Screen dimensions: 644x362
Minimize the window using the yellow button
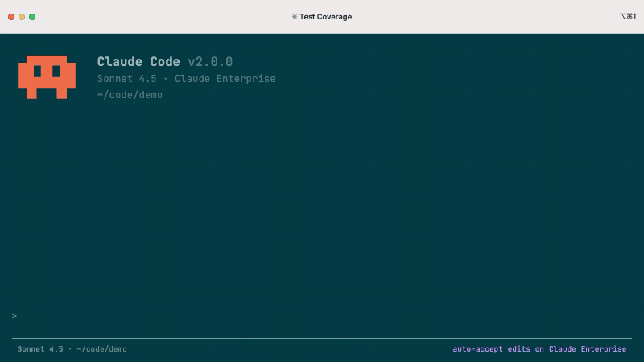pyautogui.click(x=22, y=17)
